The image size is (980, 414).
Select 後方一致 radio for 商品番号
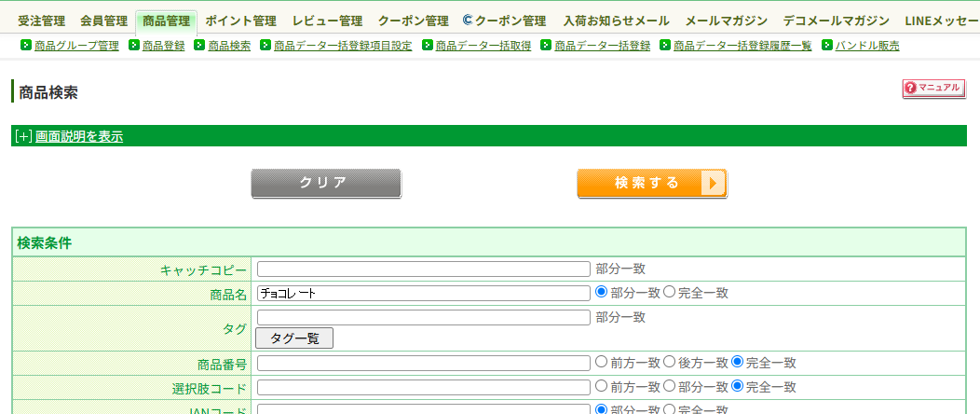669,362
